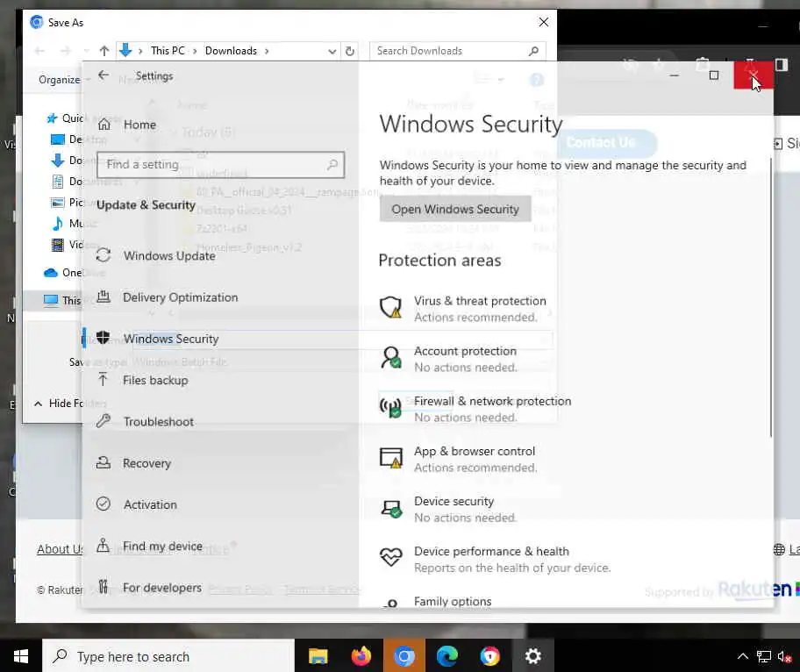The height and width of the screenshot is (672, 800).
Task: Click Downloads in Save As path
Action: coord(231,51)
